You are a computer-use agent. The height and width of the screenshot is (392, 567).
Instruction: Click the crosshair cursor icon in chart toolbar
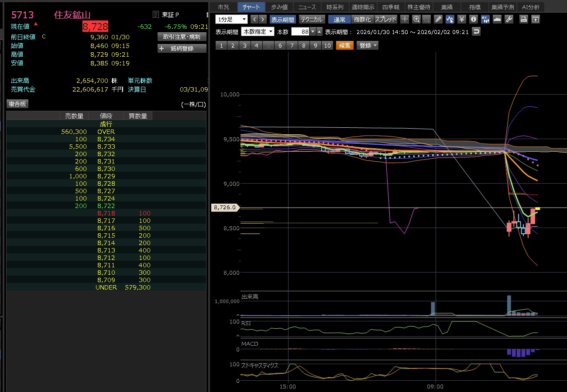tap(405, 19)
